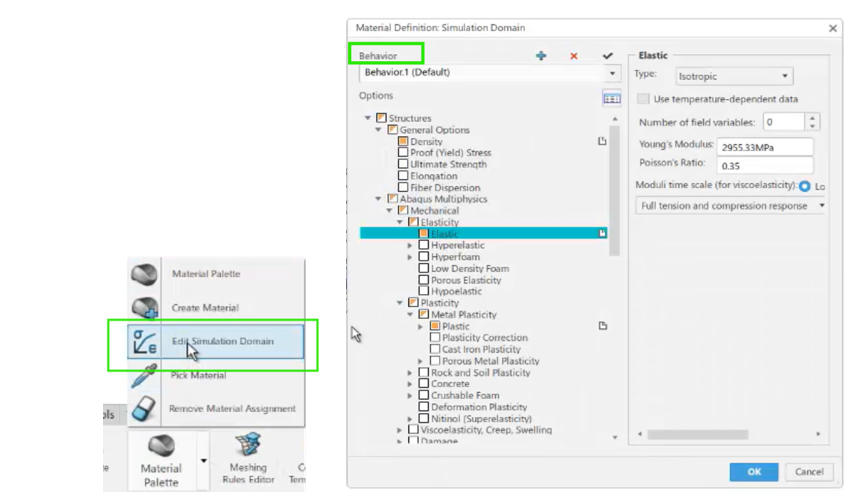Confirm dialog with OK button
856x504 pixels.
point(754,472)
